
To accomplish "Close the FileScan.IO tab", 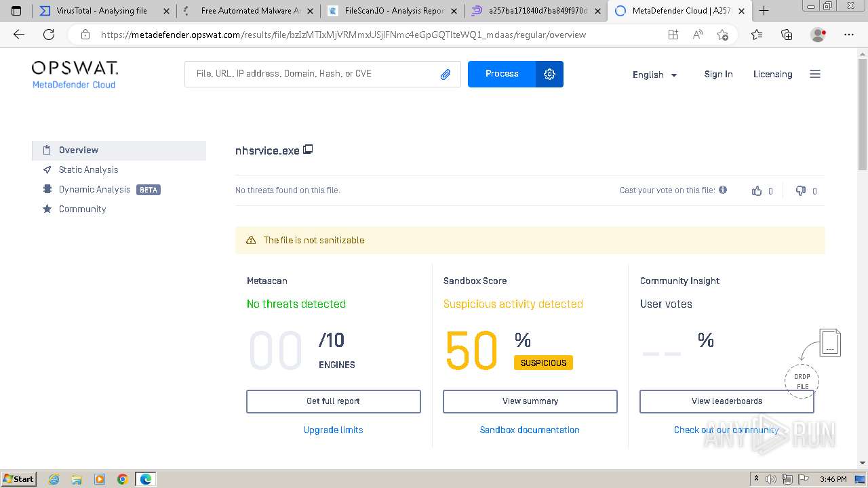I will point(454,11).
